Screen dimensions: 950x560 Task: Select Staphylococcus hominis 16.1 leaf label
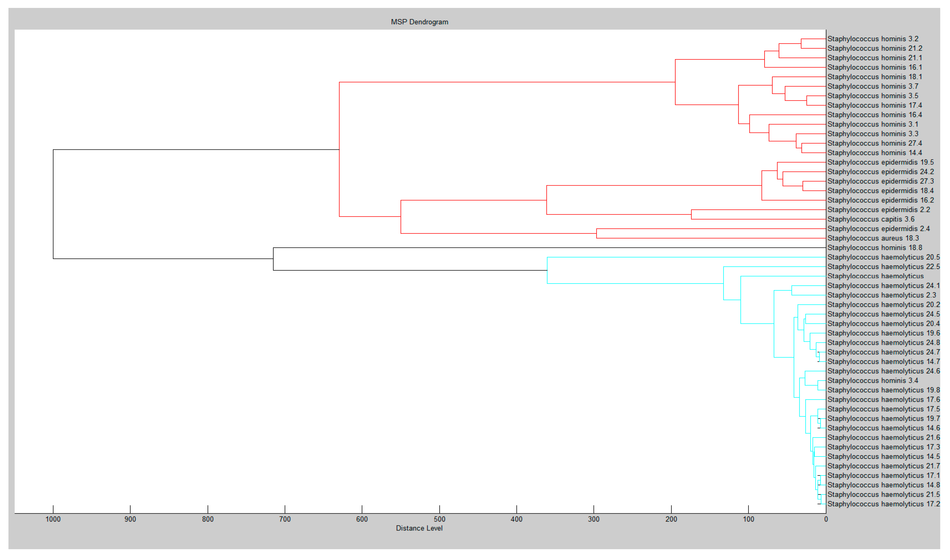pyautogui.click(x=874, y=67)
